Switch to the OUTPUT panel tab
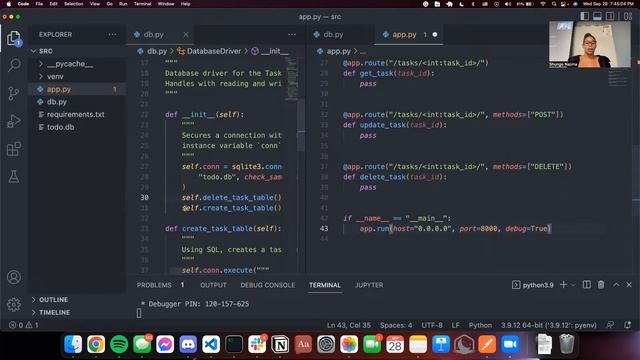Image resolution: width=640 pixels, height=360 pixels. (213, 285)
